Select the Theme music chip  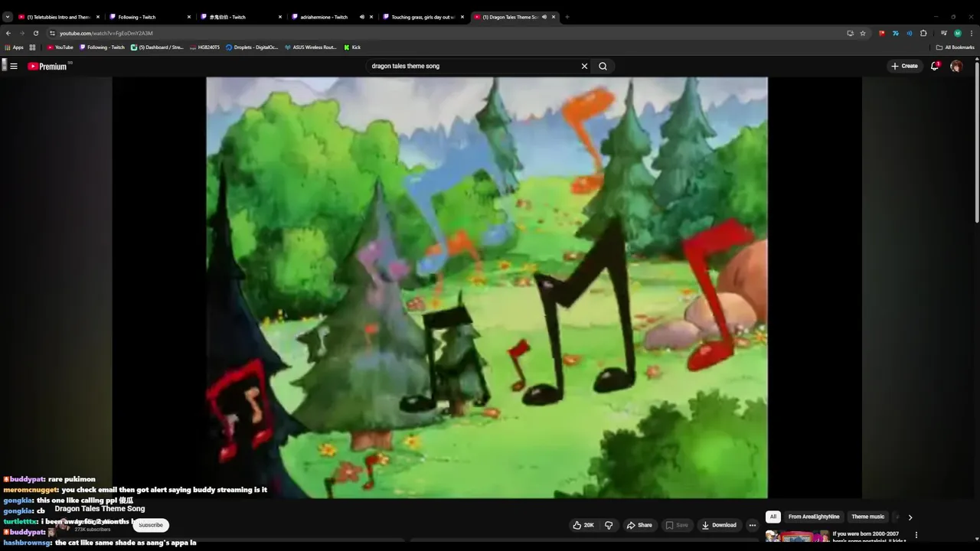click(867, 517)
